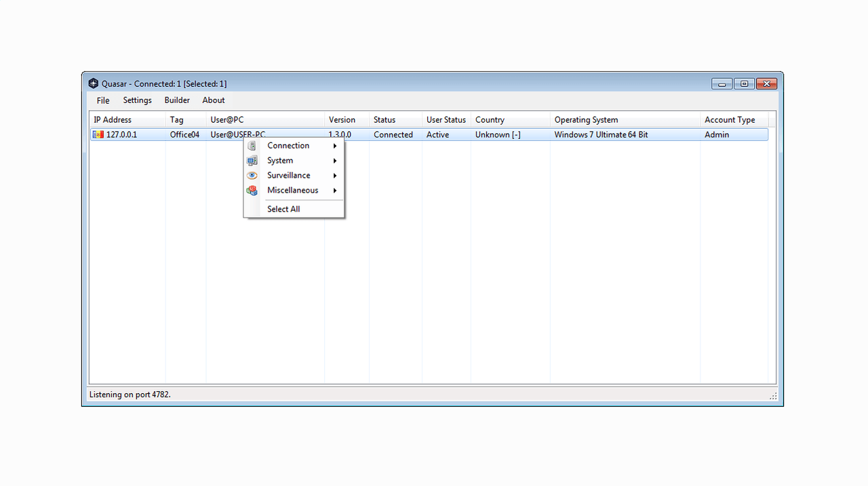Expand the Miscellaneous submenu arrow
Viewport: 868px width, 486px height.
tap(334, 190)
